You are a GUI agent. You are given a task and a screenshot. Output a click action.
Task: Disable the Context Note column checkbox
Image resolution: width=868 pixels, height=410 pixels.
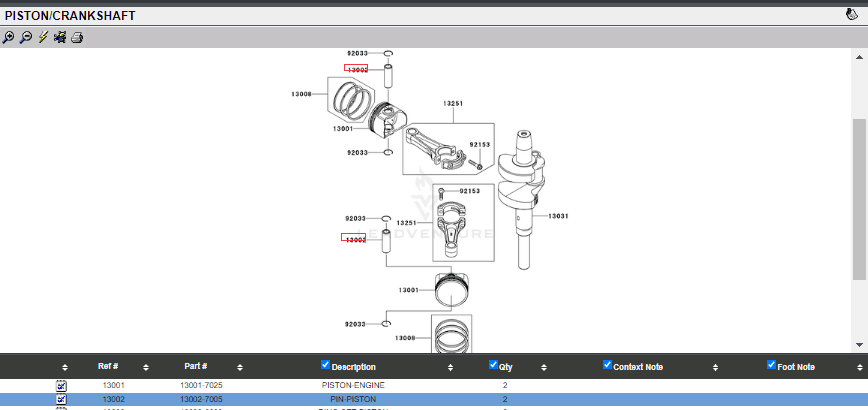tap(608, 365)
